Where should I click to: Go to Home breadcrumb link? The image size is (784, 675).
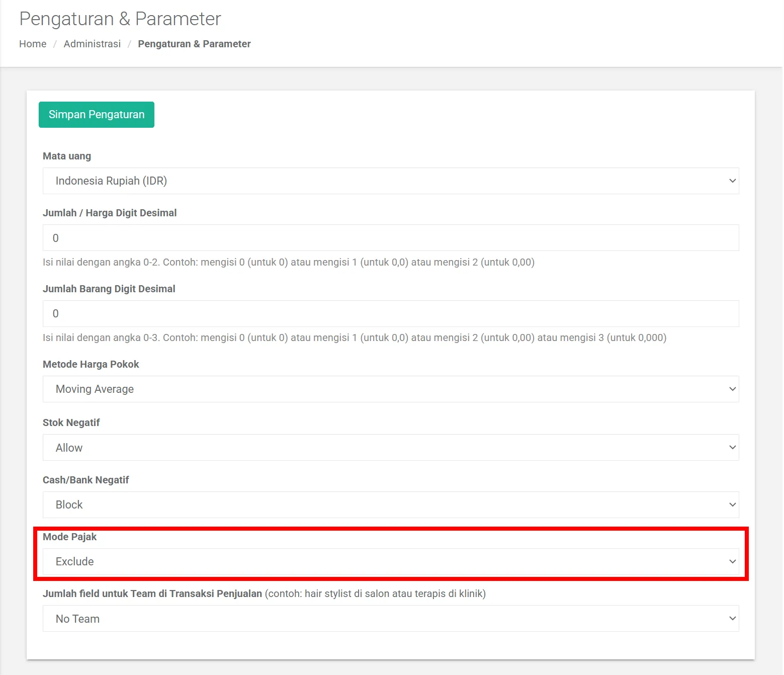click(x=33, y=44)
